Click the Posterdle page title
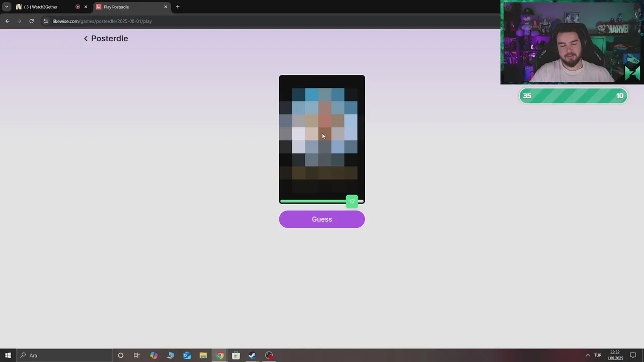 [110, 39]
